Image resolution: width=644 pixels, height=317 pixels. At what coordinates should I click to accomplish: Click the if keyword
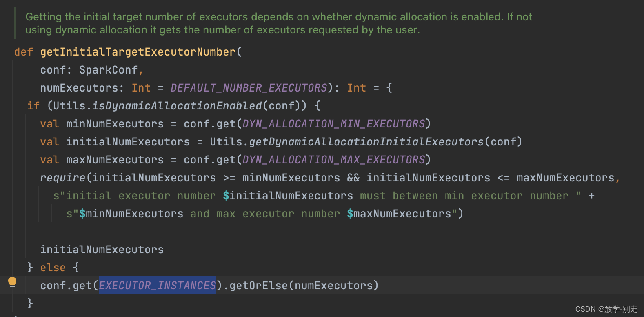point(33,106)
